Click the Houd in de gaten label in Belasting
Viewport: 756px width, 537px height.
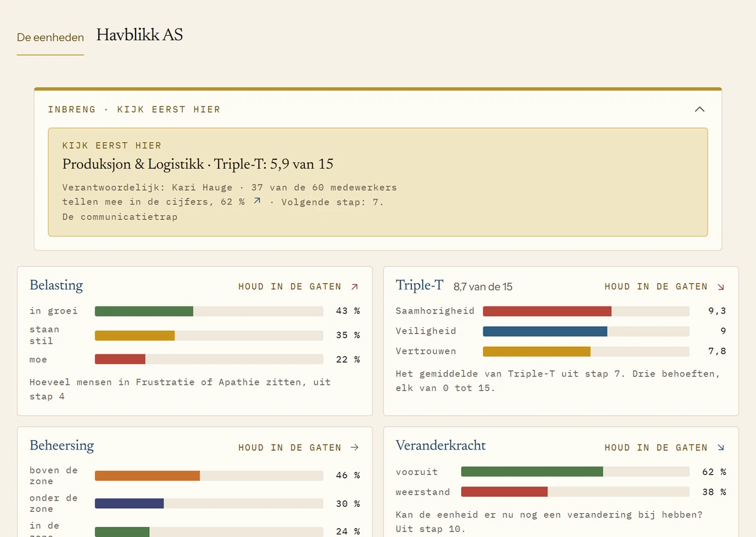(290, 286)
